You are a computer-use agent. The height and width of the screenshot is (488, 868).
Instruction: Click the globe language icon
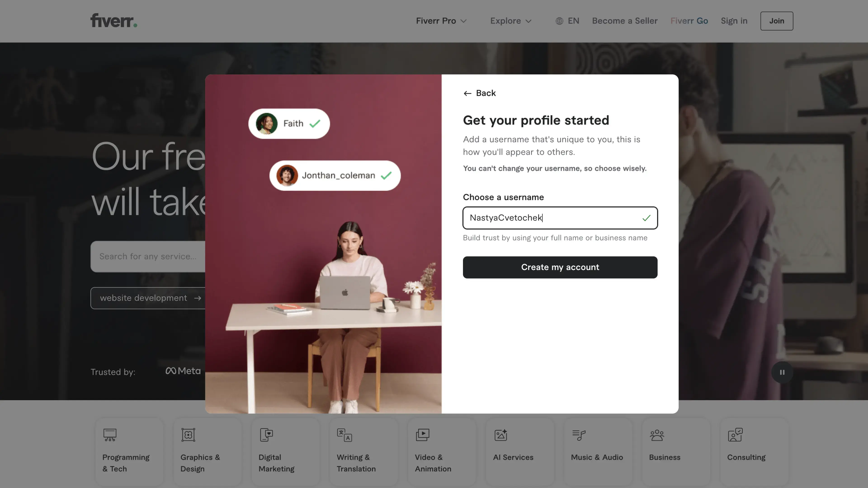point(559,21)
